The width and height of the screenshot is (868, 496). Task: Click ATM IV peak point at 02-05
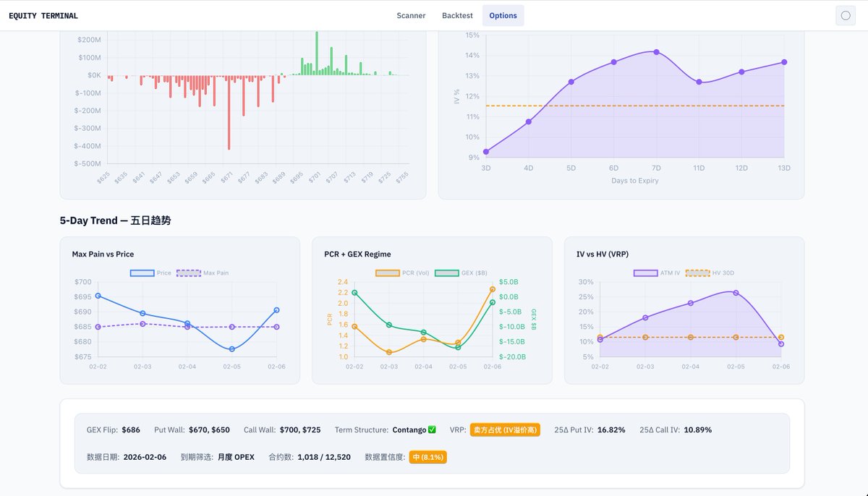[736, 293]
